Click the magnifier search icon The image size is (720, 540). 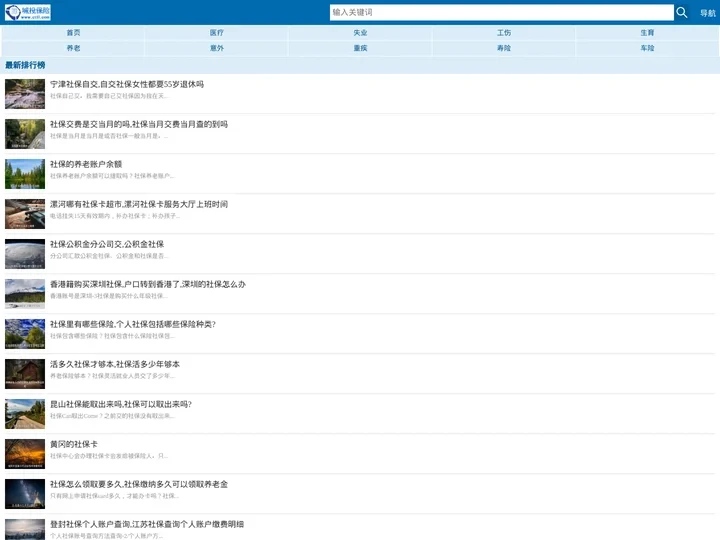682,12
